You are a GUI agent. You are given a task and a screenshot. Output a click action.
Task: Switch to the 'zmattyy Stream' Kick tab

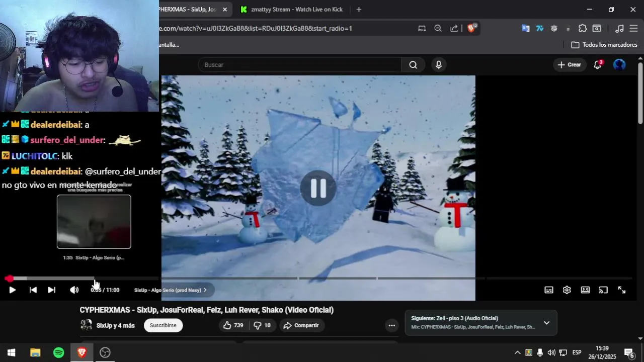[x=292, y=10]
